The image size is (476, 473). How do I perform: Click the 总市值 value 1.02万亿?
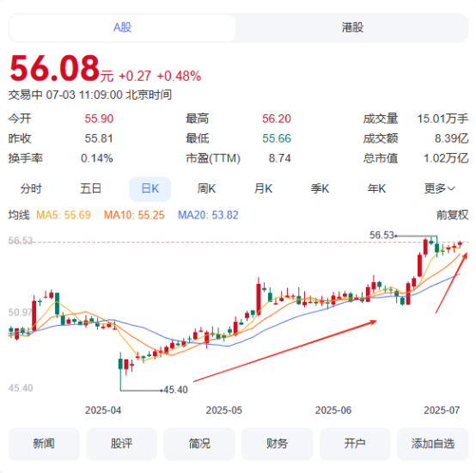446,158
